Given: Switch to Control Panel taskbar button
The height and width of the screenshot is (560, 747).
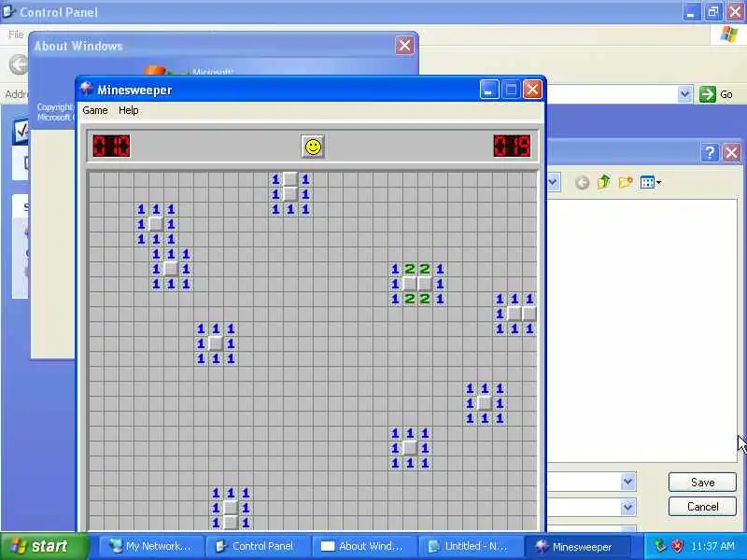Looking at the screenshot, I should coord(259,546).
